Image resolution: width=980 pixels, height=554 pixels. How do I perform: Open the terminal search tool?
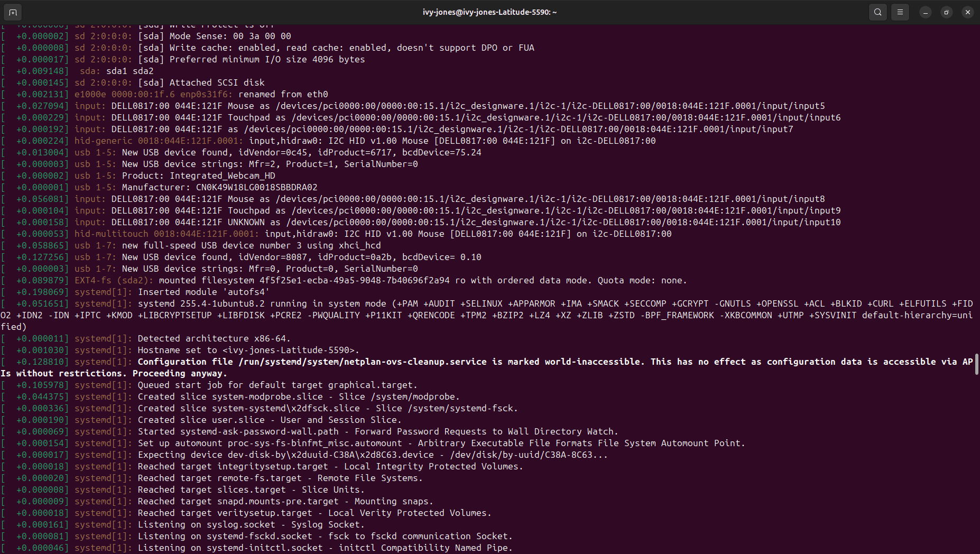pos(878,12)
